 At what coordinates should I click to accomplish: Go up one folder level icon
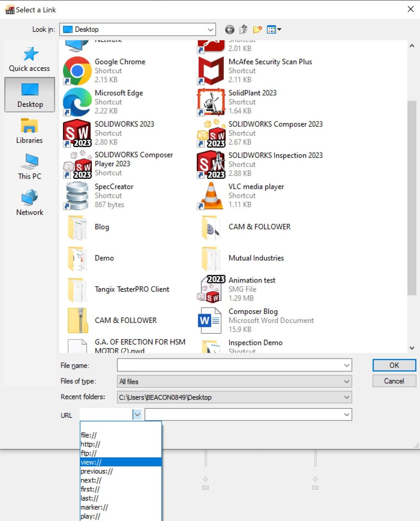[x=243, y=30]
